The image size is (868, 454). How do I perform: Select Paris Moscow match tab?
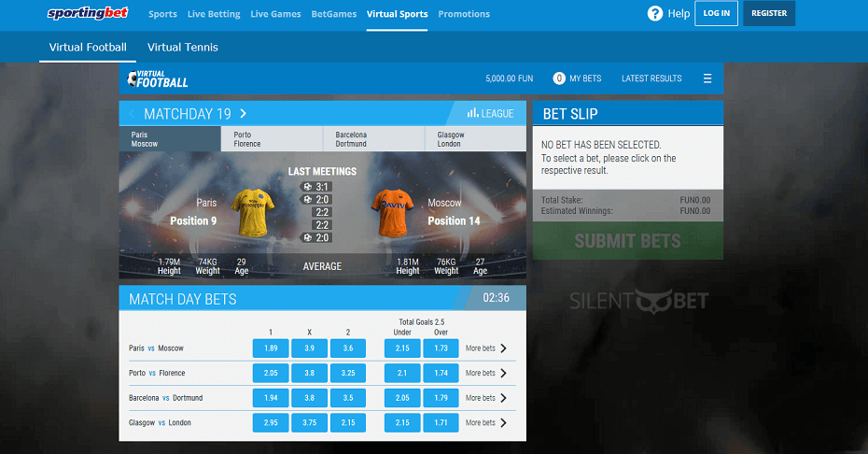(x=170, y=139)
